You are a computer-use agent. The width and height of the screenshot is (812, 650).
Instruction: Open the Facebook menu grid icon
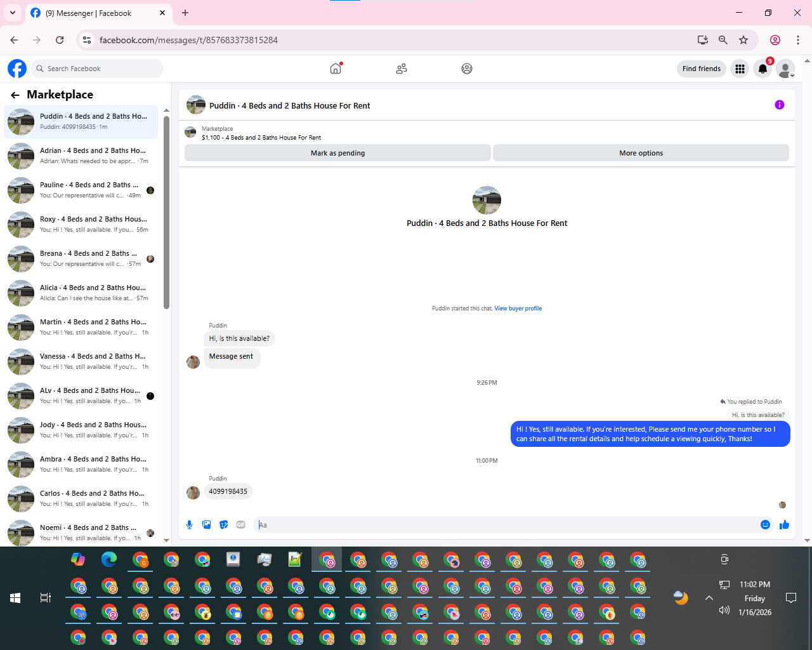[x=740, y=69]
